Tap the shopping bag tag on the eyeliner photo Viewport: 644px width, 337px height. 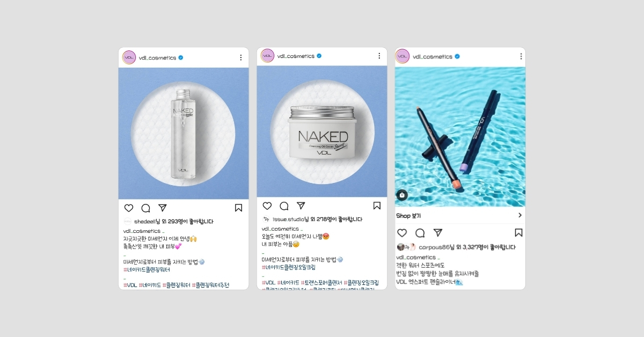point(402,195)
